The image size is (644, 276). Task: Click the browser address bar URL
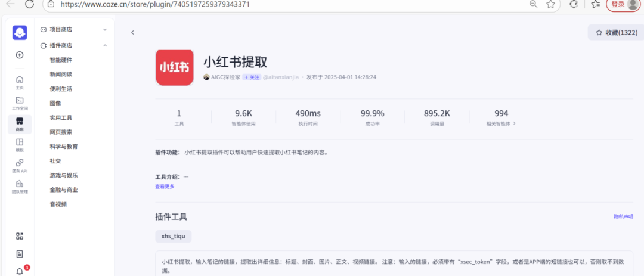click(155, 5)
